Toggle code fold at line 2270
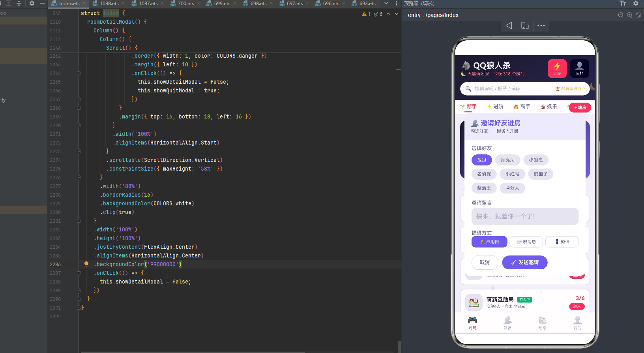This screenshot has width=644, height=353. coord(79,125)
